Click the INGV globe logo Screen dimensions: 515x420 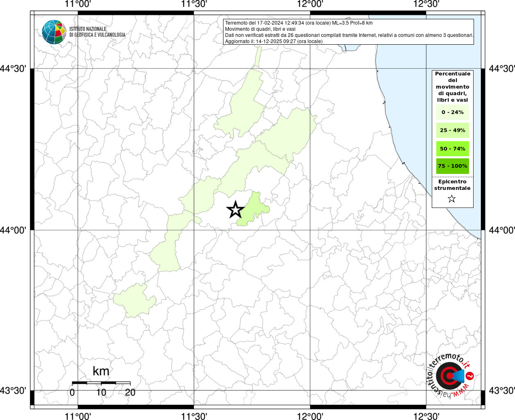[x=54, y=32]
